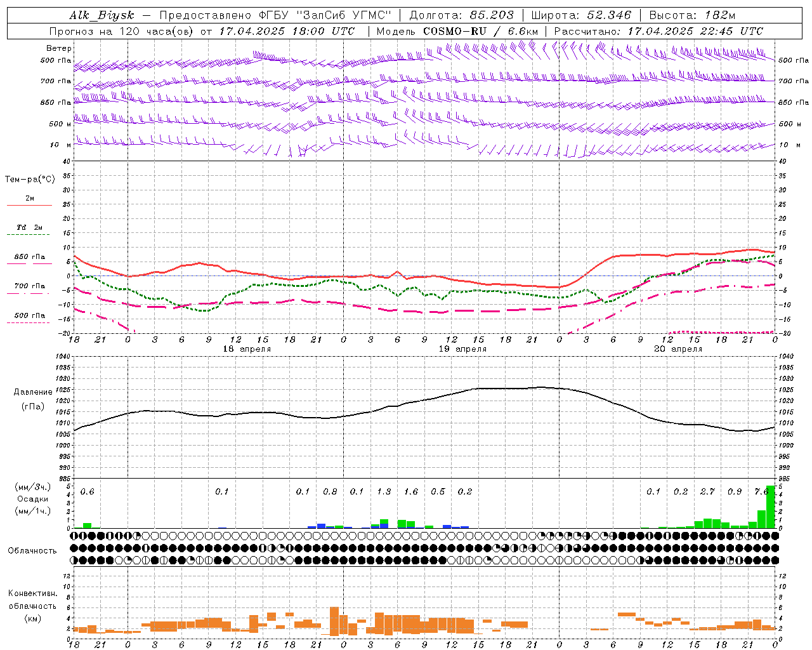This screenshot has width=812, height=650.
Task: Click the precipitation value 1.6
Action: 411,492
